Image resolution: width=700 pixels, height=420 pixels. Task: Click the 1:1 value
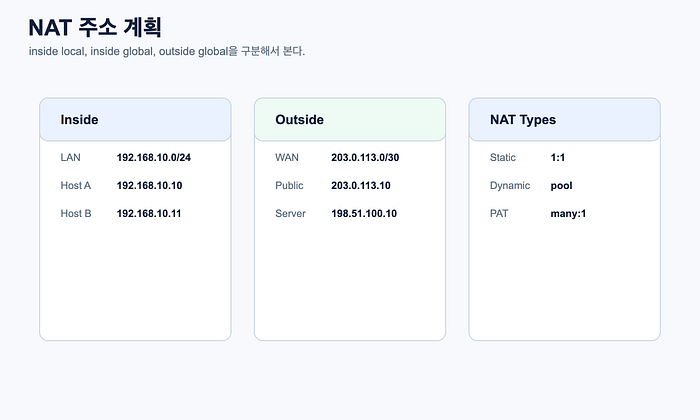(x=558, y=158)
